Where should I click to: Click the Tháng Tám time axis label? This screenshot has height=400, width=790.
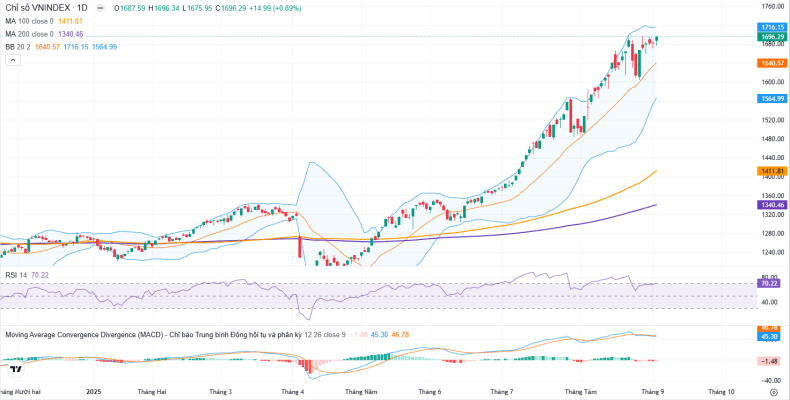581,391
